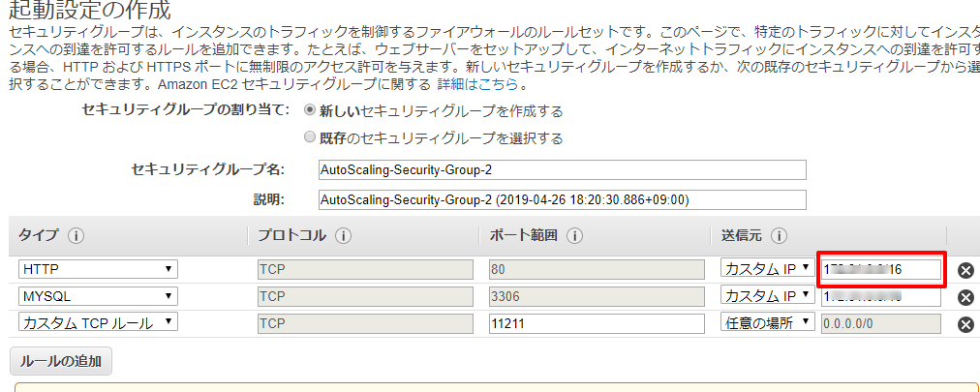The image size is (980, 392).
Task: Remove the HTTP rule row
Action: tap(965, 270)
